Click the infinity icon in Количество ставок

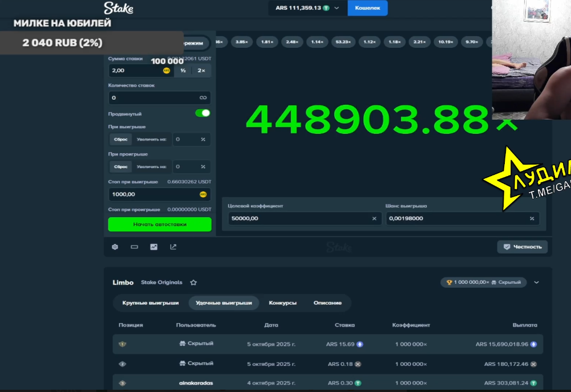coord(203,98)
